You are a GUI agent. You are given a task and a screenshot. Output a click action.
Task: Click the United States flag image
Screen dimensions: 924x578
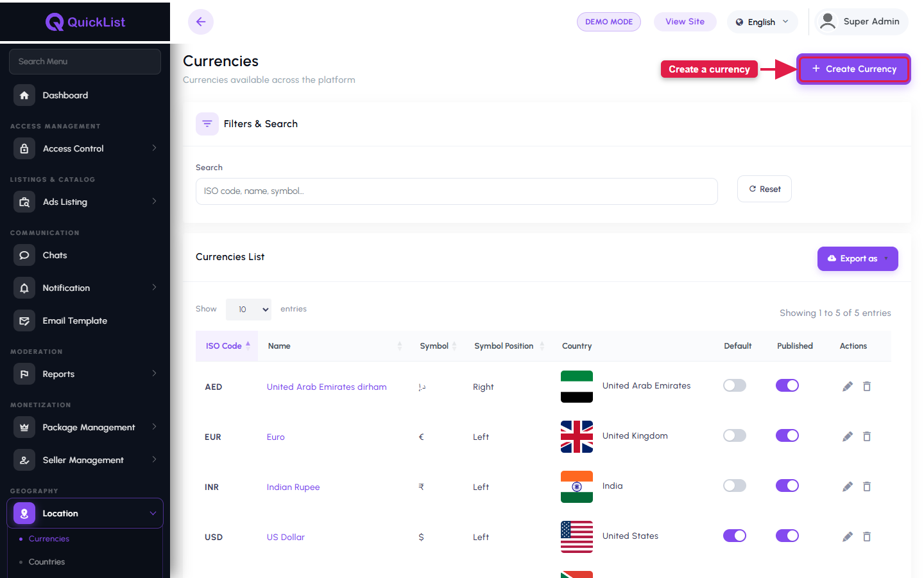(x=577, y=537)
